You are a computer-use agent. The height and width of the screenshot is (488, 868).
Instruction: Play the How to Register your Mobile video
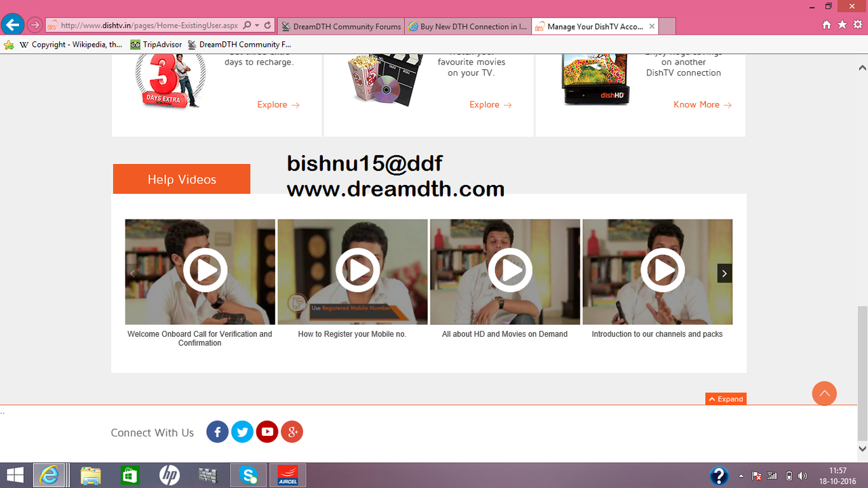pos(357,270)
